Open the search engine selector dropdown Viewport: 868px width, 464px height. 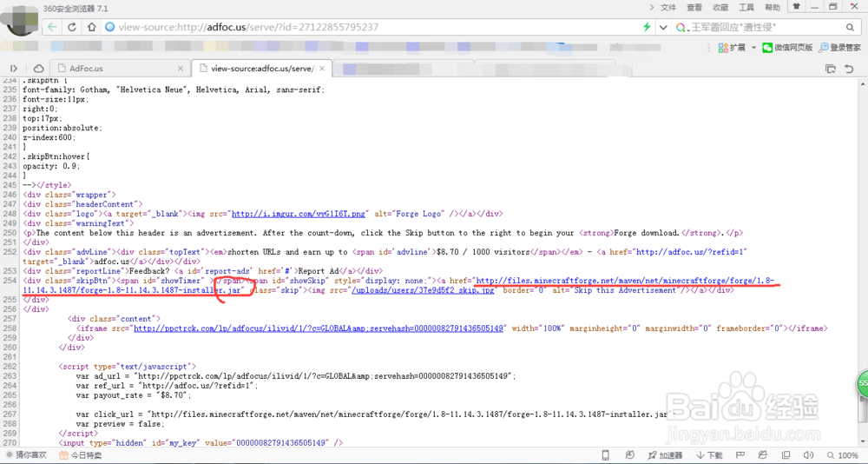point(682,27)
